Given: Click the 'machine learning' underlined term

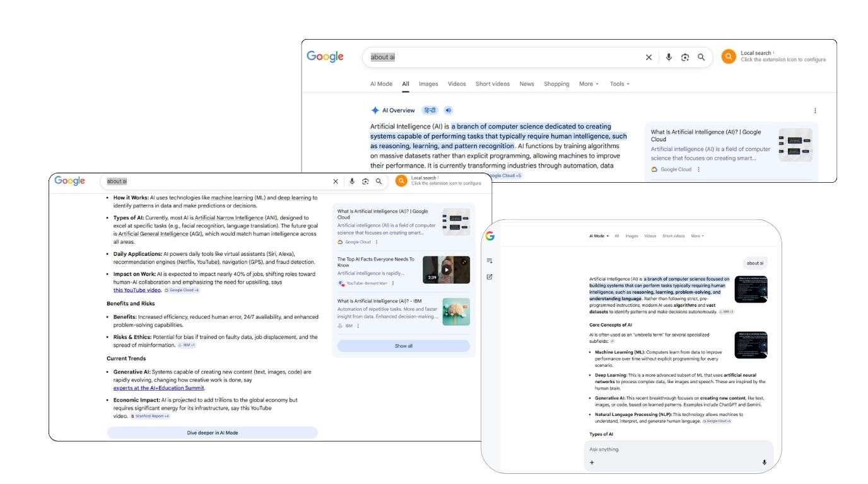Looking at the screenshot, I should tap(232, 198).
